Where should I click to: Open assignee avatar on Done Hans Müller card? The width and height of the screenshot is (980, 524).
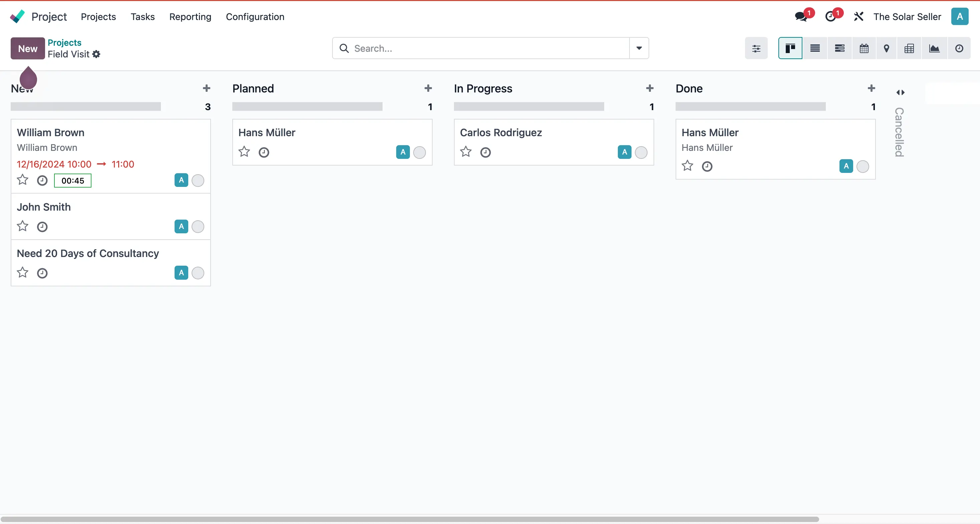click(x=846, y=166)
